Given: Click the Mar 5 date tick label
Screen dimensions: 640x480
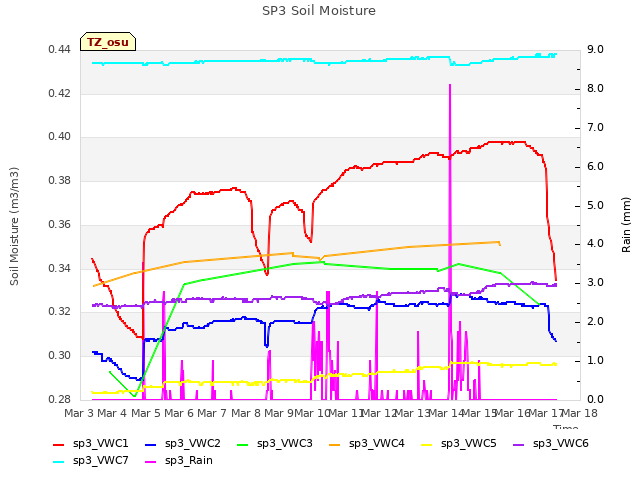Looking at the screenshot, I should pyautogui.click(x=146, y=413).
